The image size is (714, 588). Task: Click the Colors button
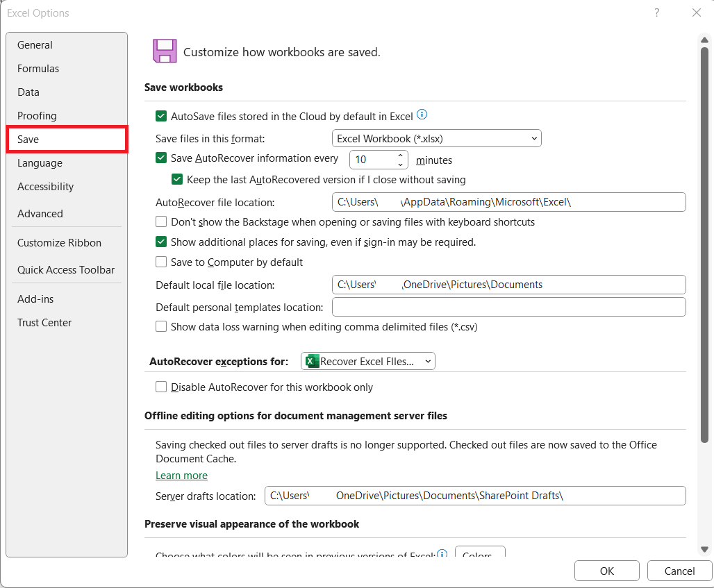click(x=480, y=552)
